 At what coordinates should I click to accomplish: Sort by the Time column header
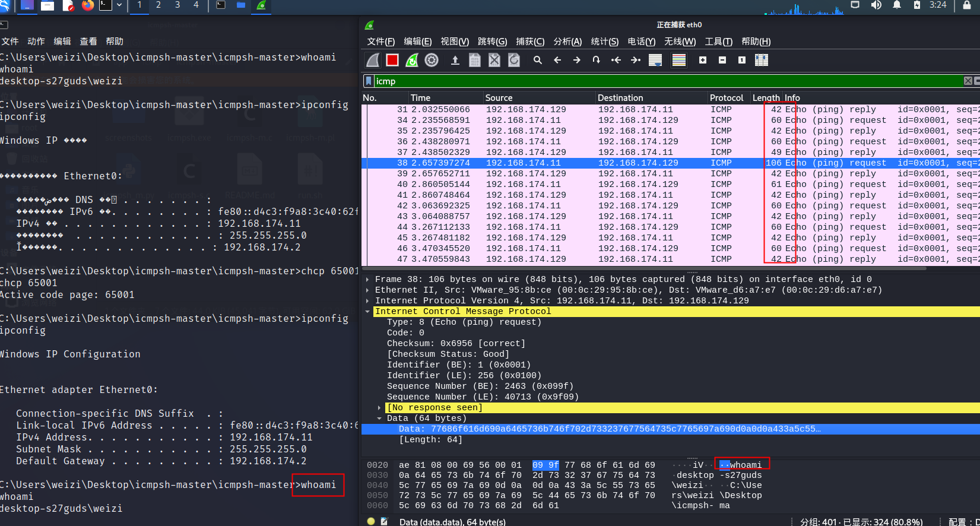(x=445, y=98)
